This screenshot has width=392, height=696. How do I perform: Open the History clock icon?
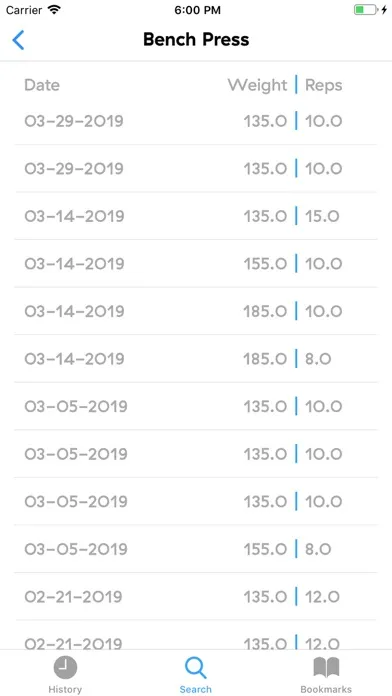[x=65, y=668]
